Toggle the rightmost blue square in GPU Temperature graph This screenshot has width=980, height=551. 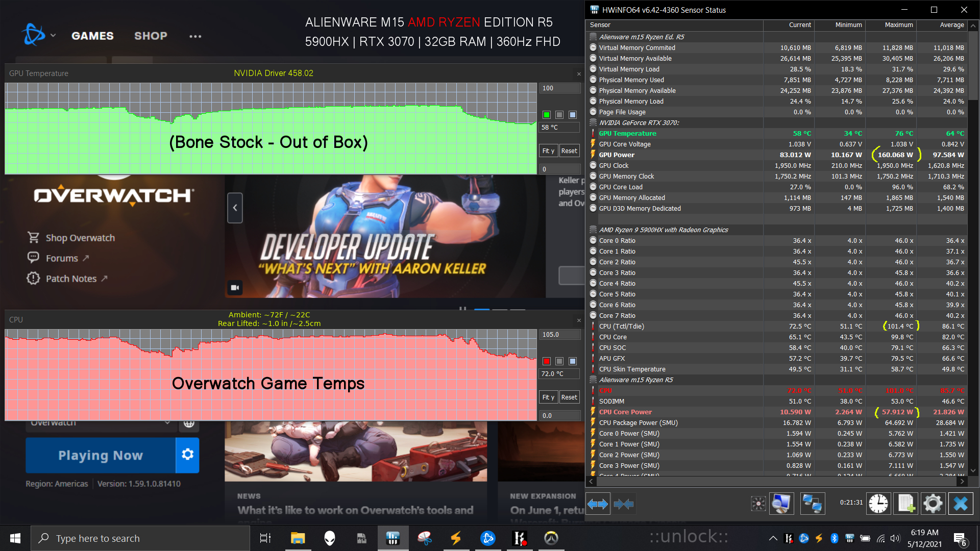coord(573,115)
